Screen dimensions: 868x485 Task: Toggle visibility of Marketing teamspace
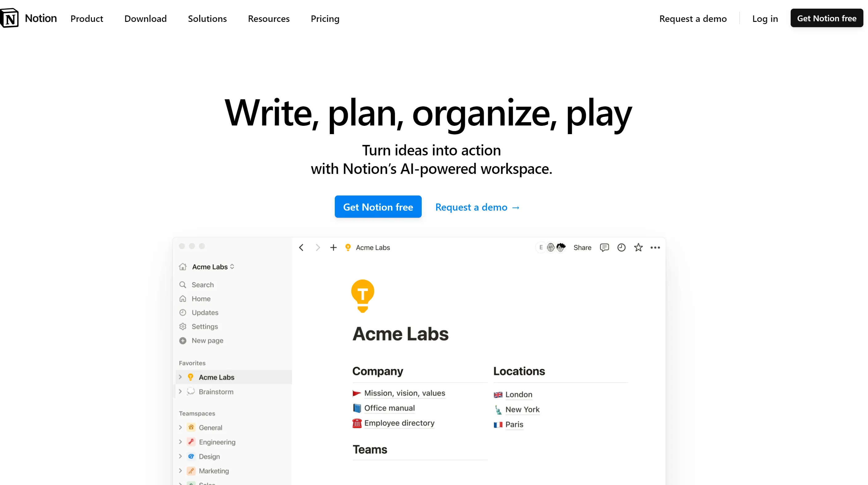pyautogui.click(x=180, y=471)
